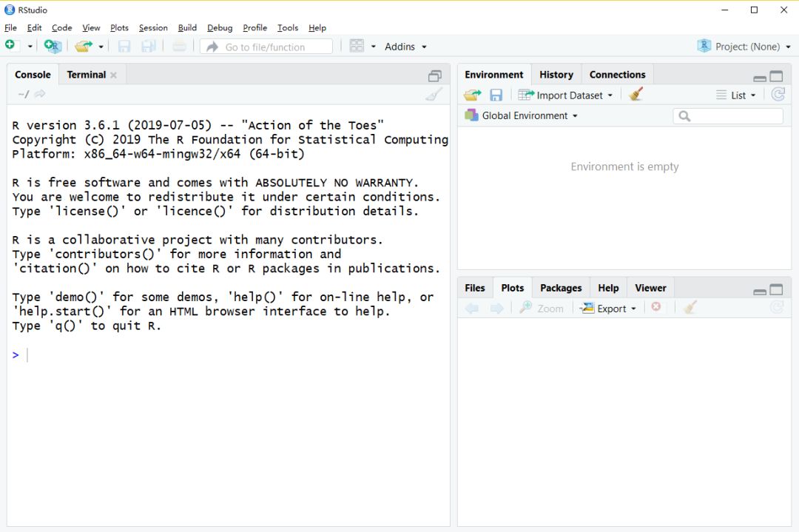Minimize the Plots pane
This screenshot has height=532, width=799.
point(760,291)
